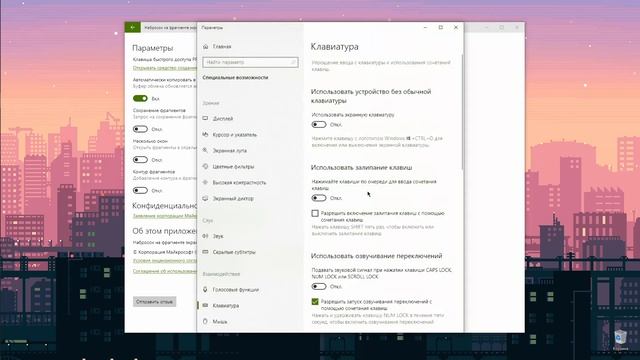Image resolution: width=640 pixels, height=360 pixels.
Task: Open the Корзина recycle bin on desktop
Action: pyautogui.click(x=620, y=340)
